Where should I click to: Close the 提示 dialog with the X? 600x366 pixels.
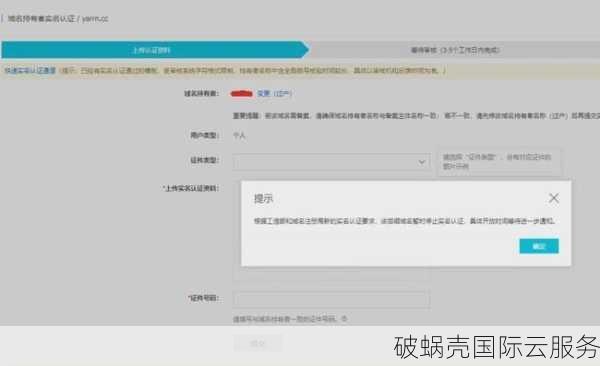click(x=554, y=198)
